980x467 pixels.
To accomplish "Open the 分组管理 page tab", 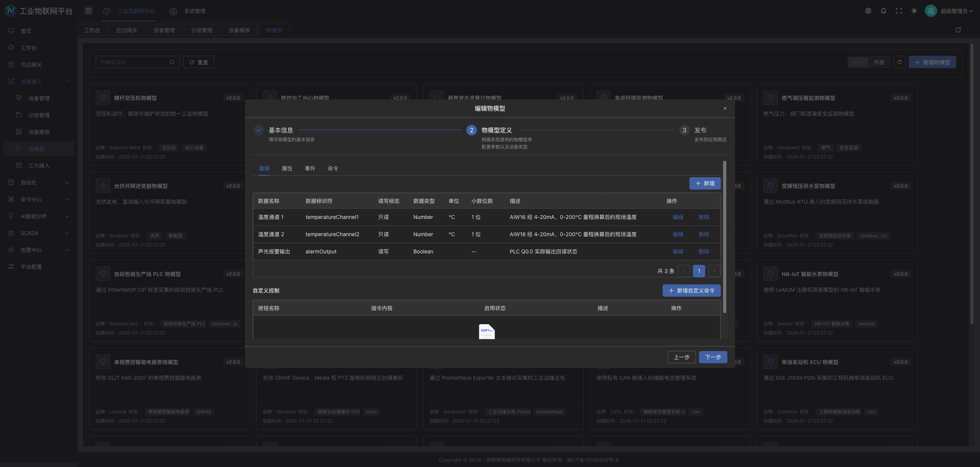I will click(202, 30).
